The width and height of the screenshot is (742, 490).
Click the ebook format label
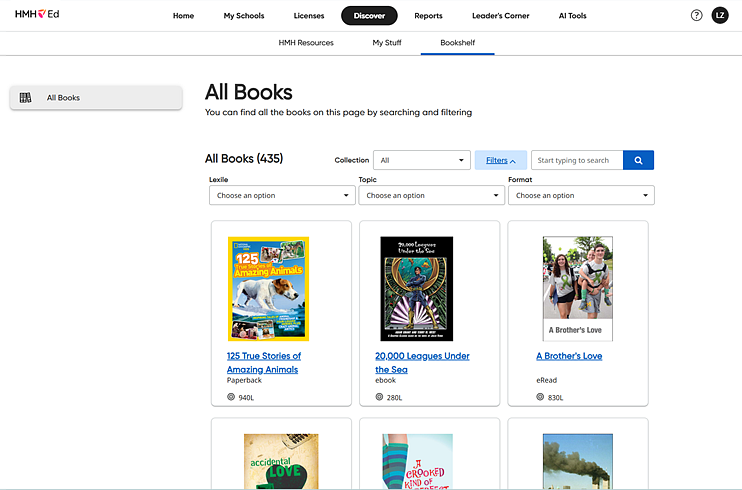386,380
